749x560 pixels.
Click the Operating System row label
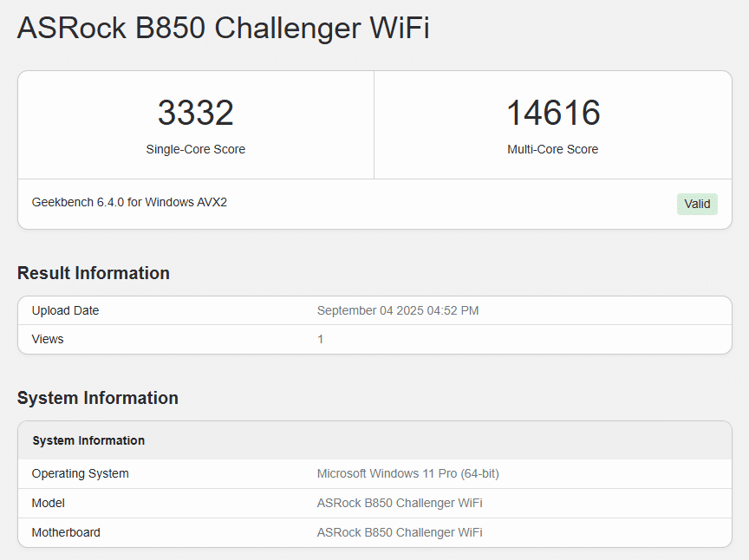click(81, 473)
